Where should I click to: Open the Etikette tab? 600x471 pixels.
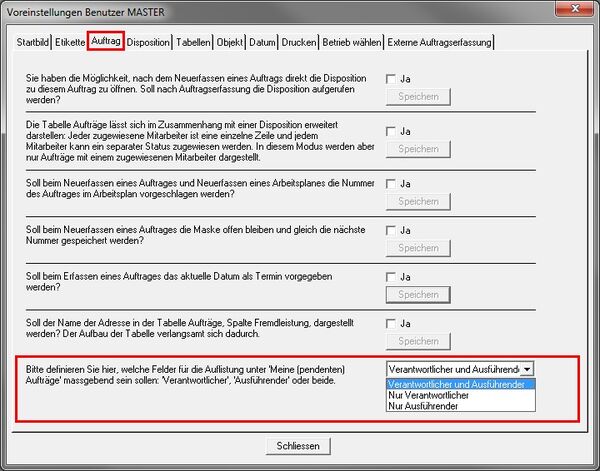coord(69,42)
